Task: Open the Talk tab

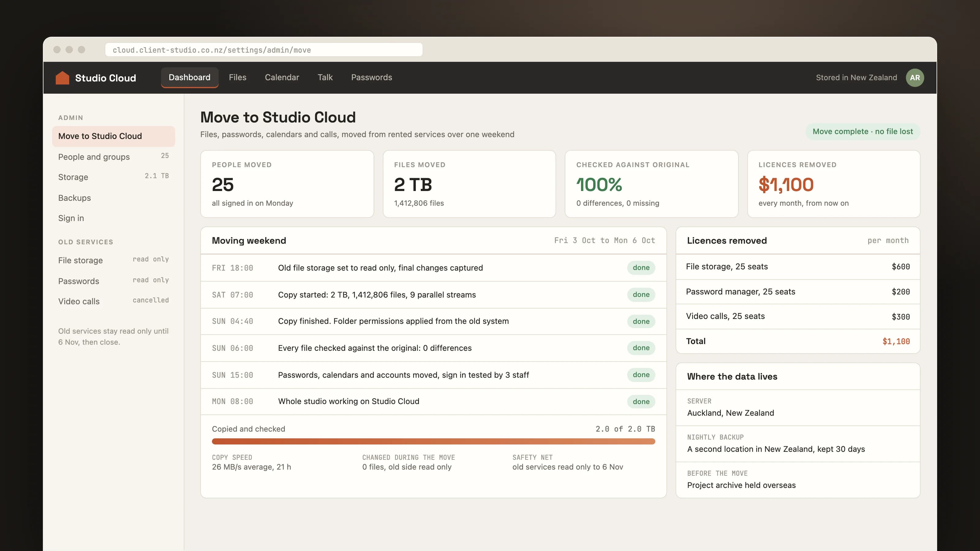Action: tap(325, 77)
